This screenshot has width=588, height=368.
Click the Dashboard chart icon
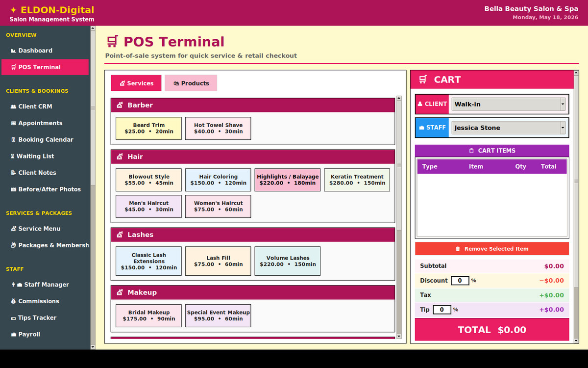13,51
